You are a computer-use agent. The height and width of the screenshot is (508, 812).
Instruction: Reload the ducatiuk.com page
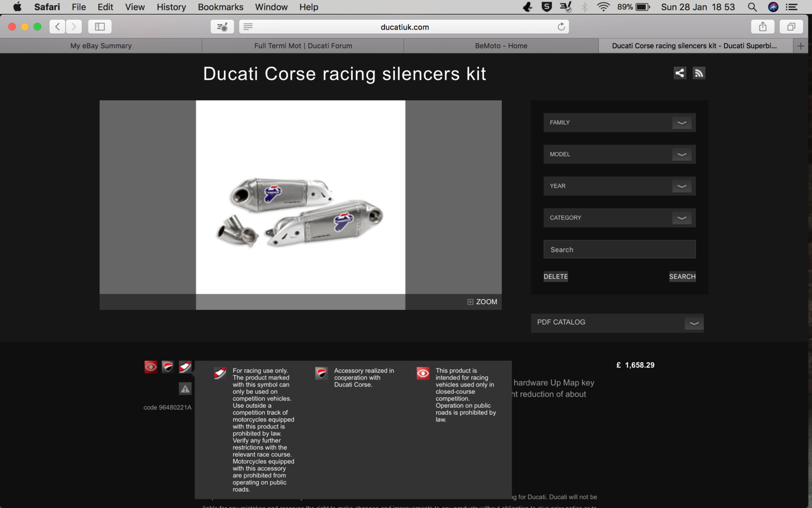tap(561, 26)
